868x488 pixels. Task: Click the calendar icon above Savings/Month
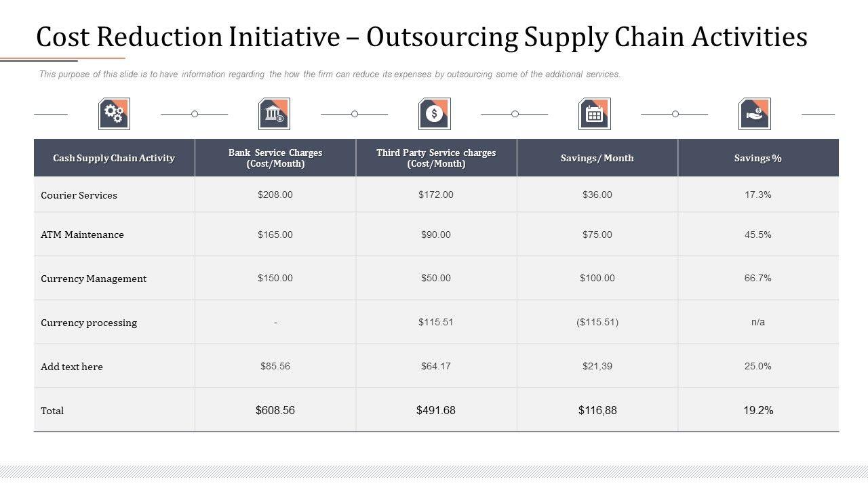point(594,114)
